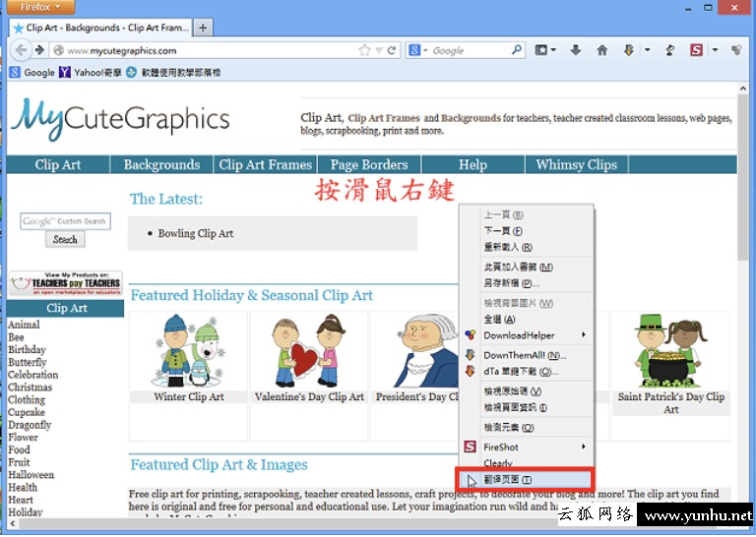Select 下一頁 (F) in context menu
Screen dimensions: 756x537
tap(527, 231)
